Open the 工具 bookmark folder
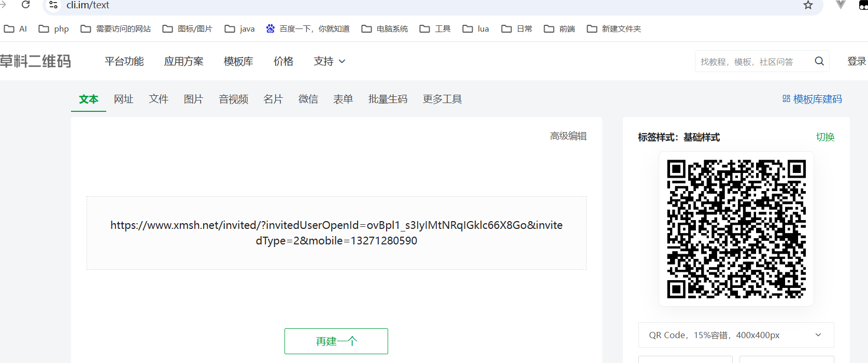Viewport: 868px width, 363px height. click(x=435, y=29)
